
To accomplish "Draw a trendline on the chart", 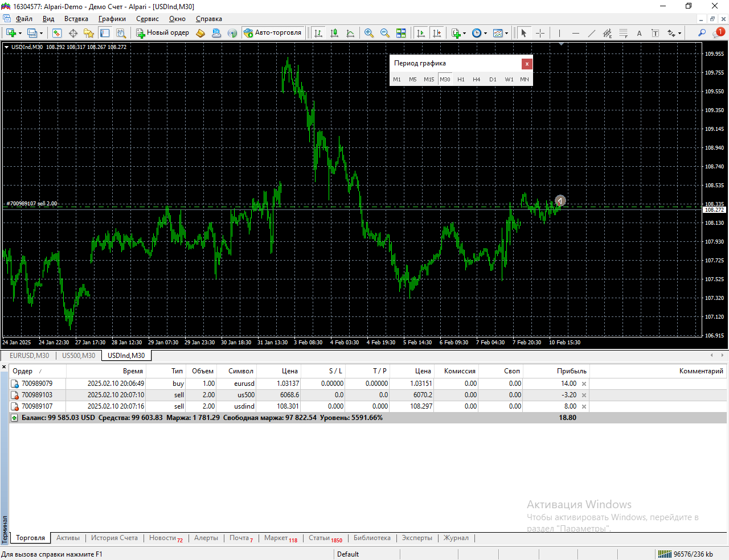I will [591, 33].
